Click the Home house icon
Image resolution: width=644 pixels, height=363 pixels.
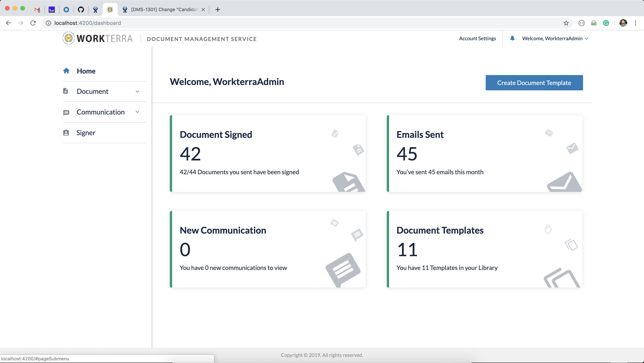(66, 71)
